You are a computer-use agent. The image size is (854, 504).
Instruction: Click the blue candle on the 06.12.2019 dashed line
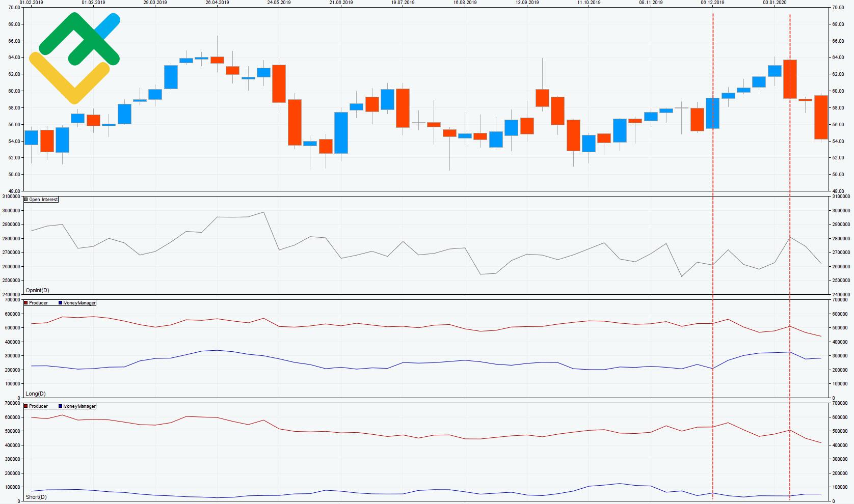click(x=712, y=113)
